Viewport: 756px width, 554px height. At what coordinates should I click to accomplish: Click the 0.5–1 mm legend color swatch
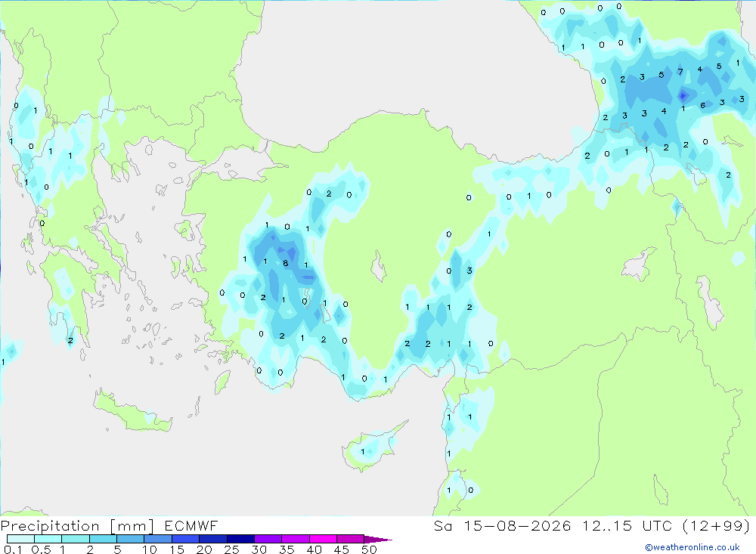(x=48, y=539)
